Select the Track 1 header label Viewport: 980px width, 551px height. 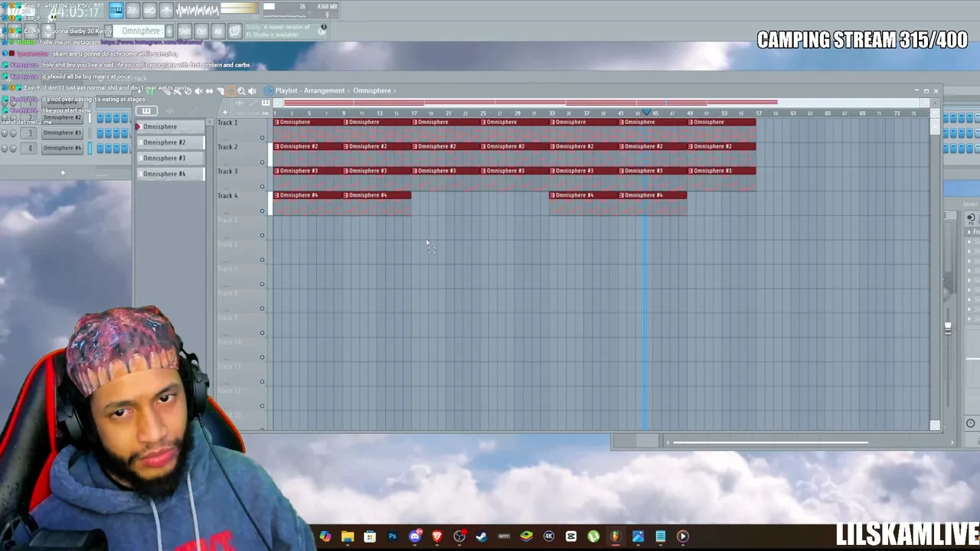point(227,122)
